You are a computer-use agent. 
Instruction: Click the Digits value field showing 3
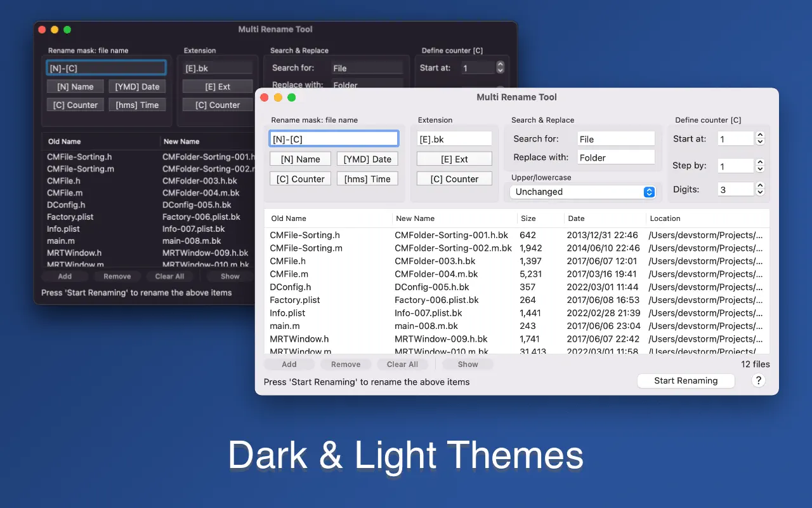pos(736,189)
